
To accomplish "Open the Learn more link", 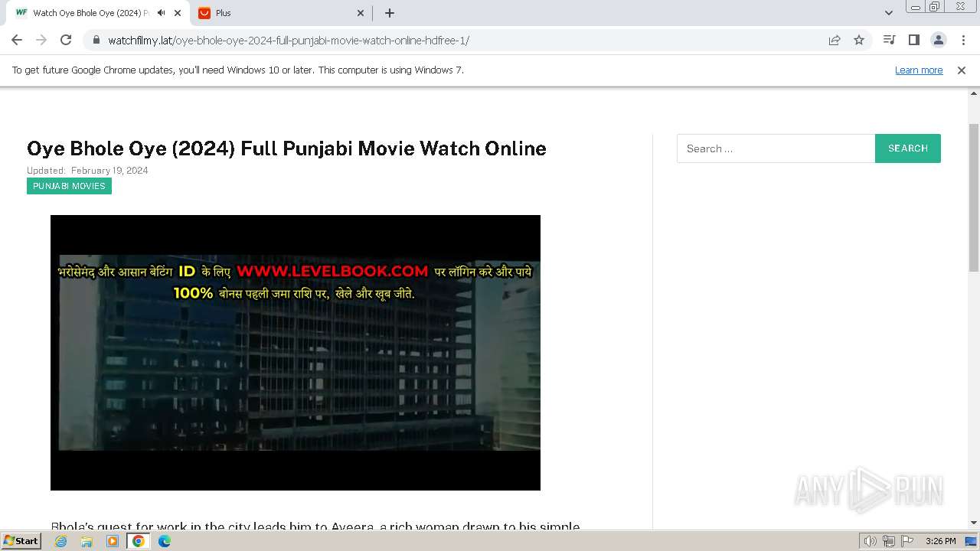I will [x=919, y=70].
